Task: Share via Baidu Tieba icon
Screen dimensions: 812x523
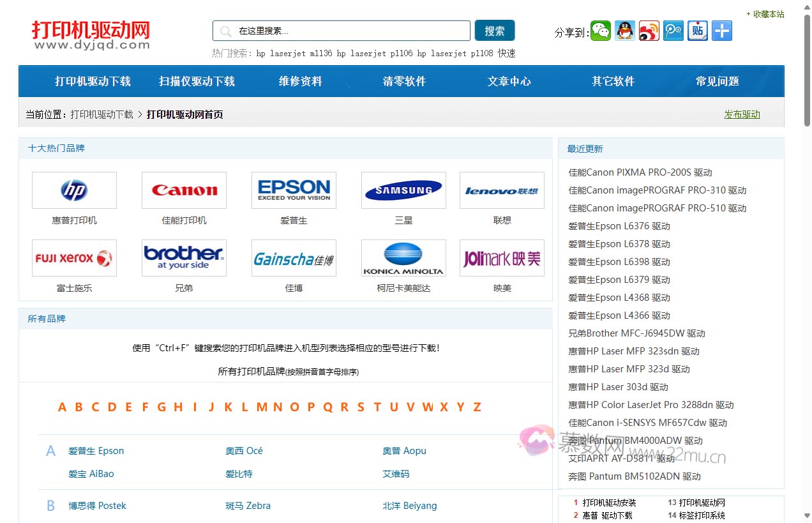Action: (x=698, y=31)
